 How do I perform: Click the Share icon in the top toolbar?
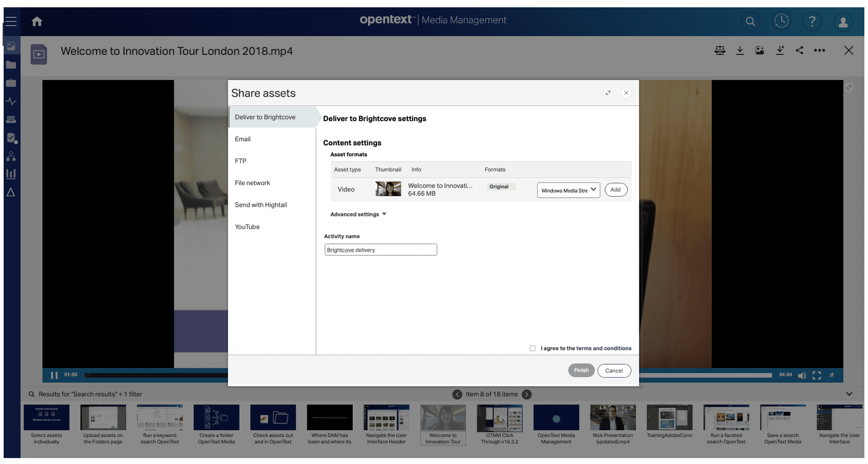pyautogui.click(x=799, y=50)
